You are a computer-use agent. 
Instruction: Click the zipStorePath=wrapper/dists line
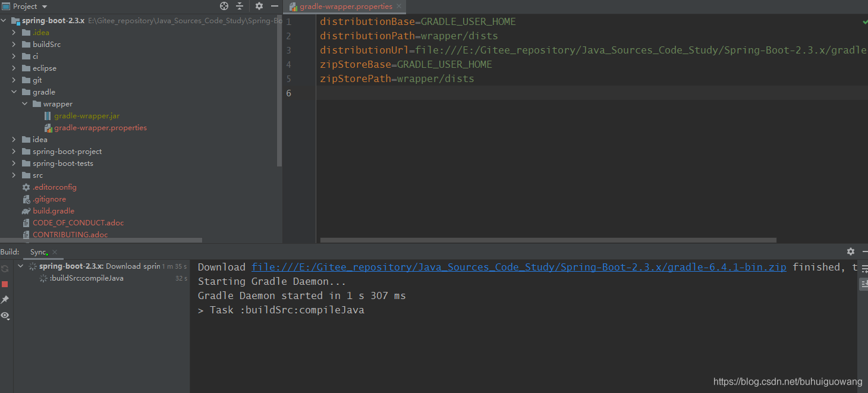pos(397,78)
